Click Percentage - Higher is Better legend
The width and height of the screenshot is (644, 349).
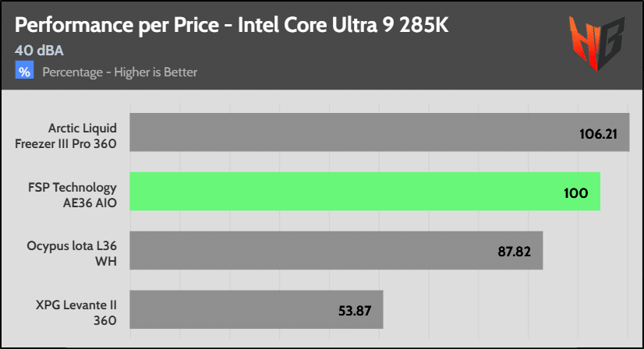coord(119,72)
